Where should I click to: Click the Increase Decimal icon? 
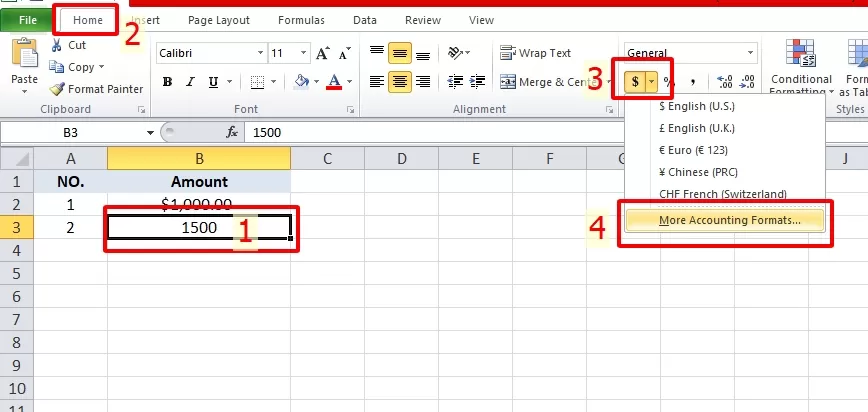click(x=725, y=82)
